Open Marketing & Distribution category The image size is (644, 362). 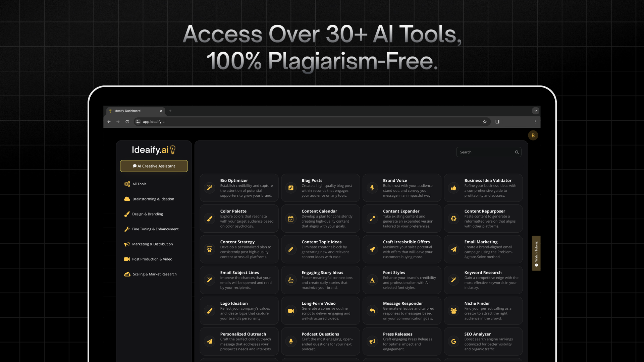(x=152, y=244)
